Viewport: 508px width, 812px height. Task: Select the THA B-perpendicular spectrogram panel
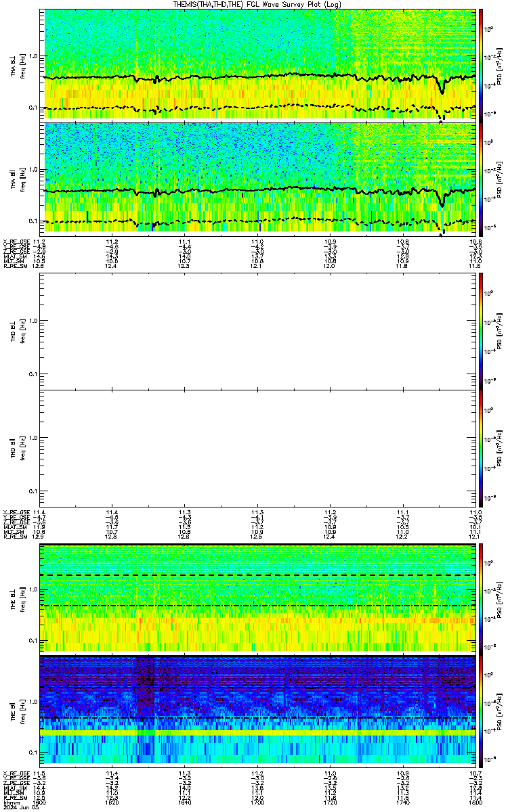[x=258, y=64]
